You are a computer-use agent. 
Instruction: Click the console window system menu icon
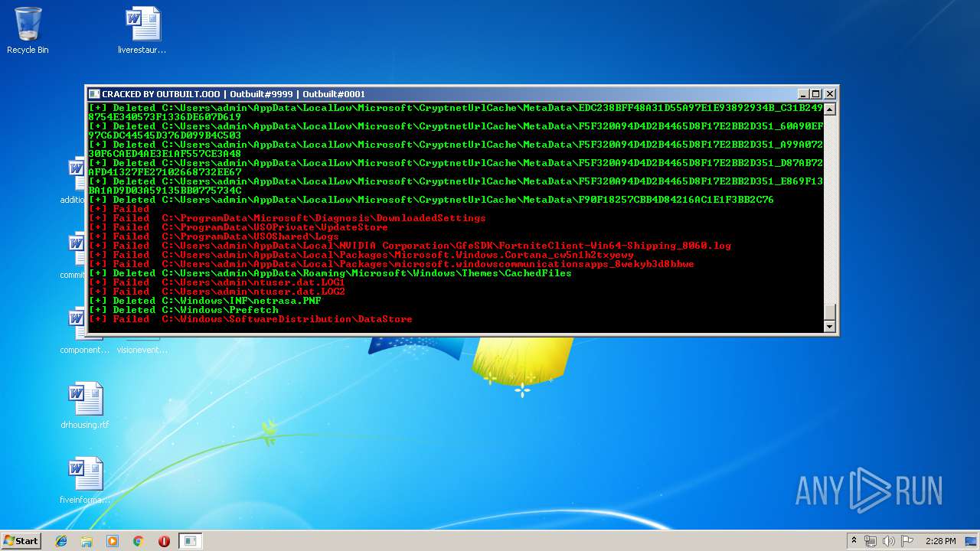click(94, 93)
